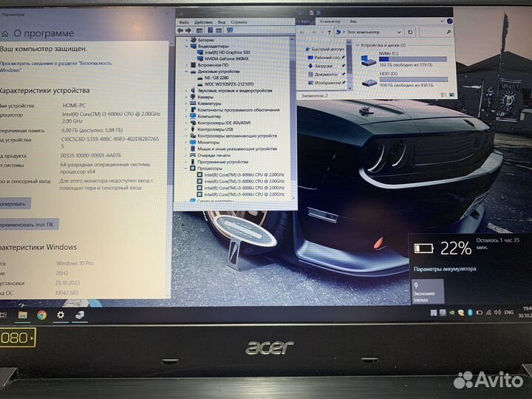
Task: Click battery icon in 22% flyout
Action: [x=424, y=248]
